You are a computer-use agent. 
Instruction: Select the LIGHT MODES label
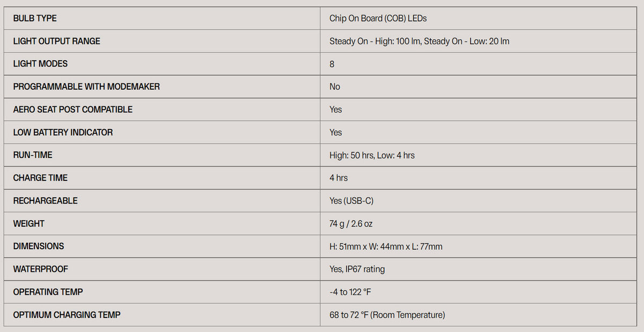pyautogui.click(x=40, y=63)
